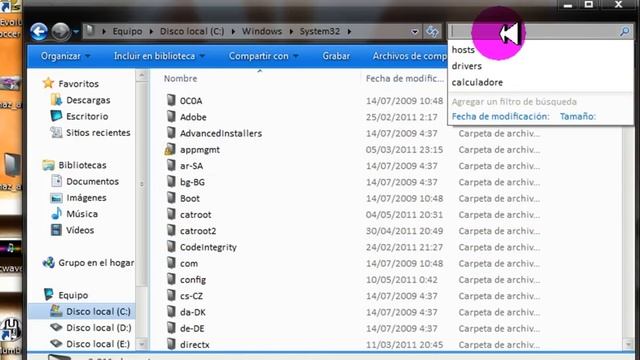This screenshot has height=360, width=640.
Task: Select Bibliotecas in the navigation pane
Action: [x=82, y=165]
